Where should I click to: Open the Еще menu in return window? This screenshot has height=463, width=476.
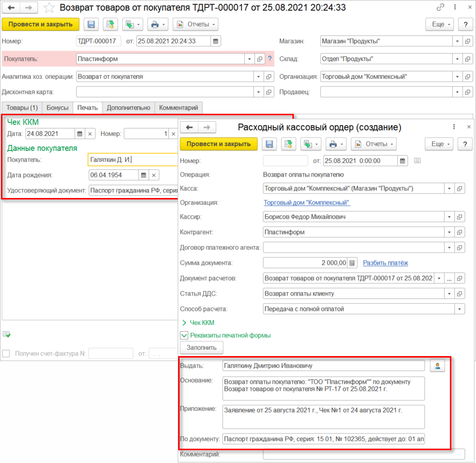click(440, 24)
